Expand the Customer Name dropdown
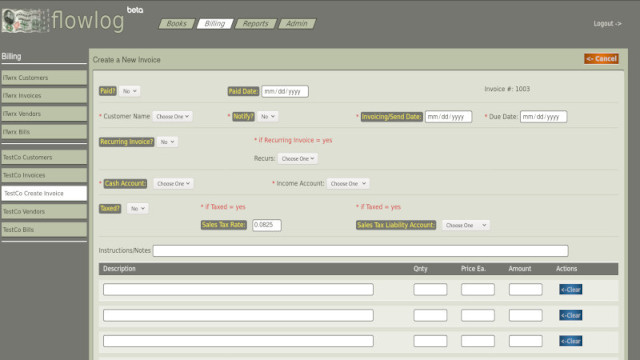 point(172,116)
